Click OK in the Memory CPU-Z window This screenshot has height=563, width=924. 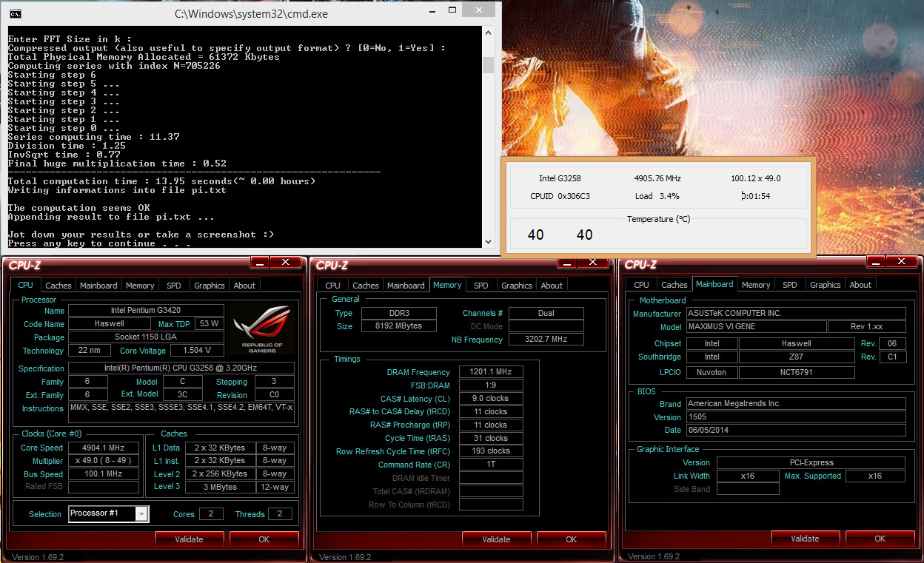tap(571, 539)
